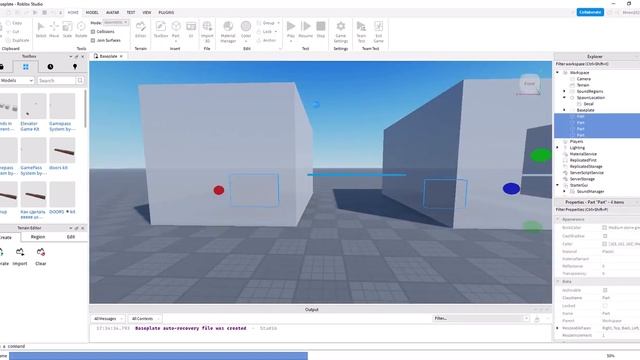Open the Toolbox from the Insert group
Screen dimensions: 640x360
[161, 30]
